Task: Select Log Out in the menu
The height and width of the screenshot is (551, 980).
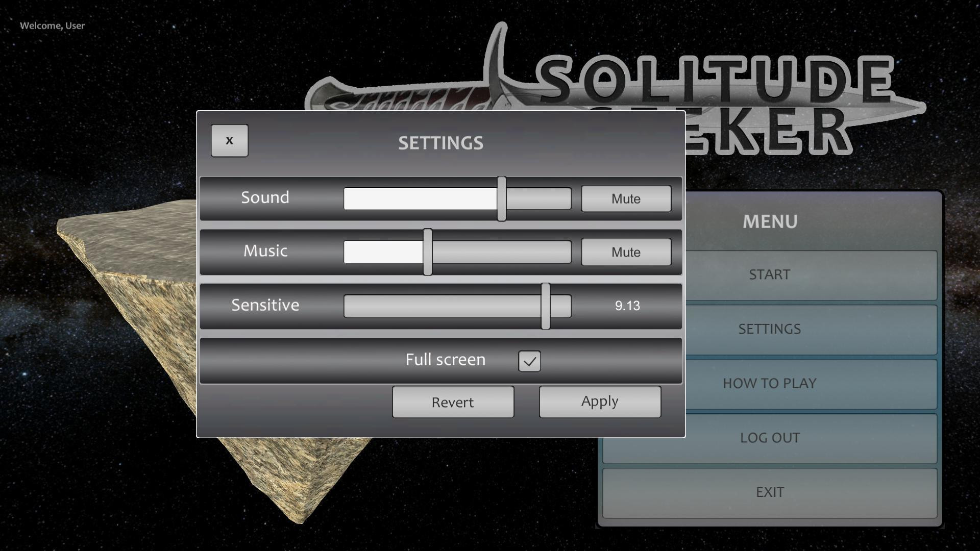Action: coord(770,439)
